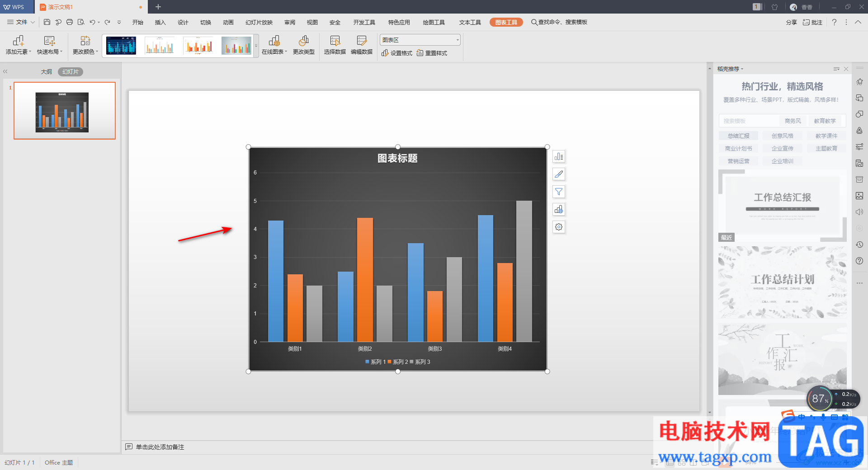This screenshot has height=470, width=868.
Task: Select the 企业培训 category tag
Action: [783, 161]
